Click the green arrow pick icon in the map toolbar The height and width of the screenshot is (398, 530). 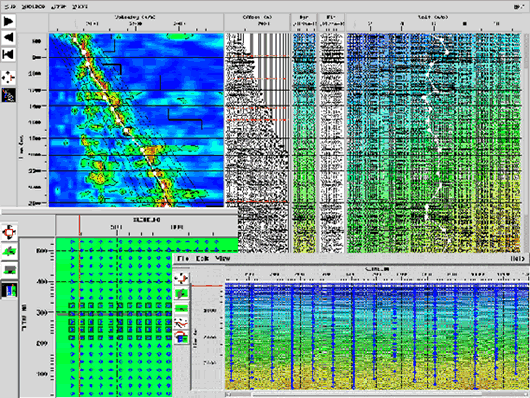point(9,251)
